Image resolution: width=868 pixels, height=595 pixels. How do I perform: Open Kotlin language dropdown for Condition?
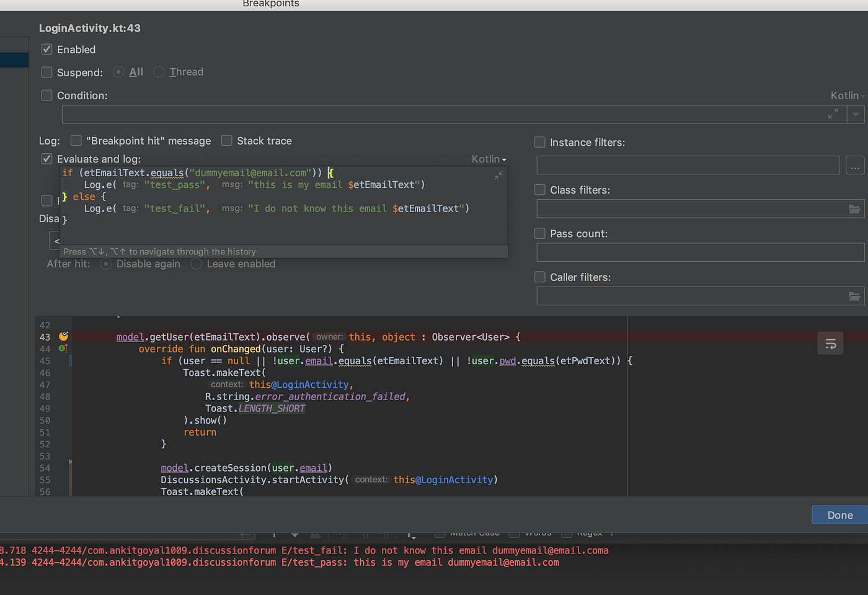point(848,96)
